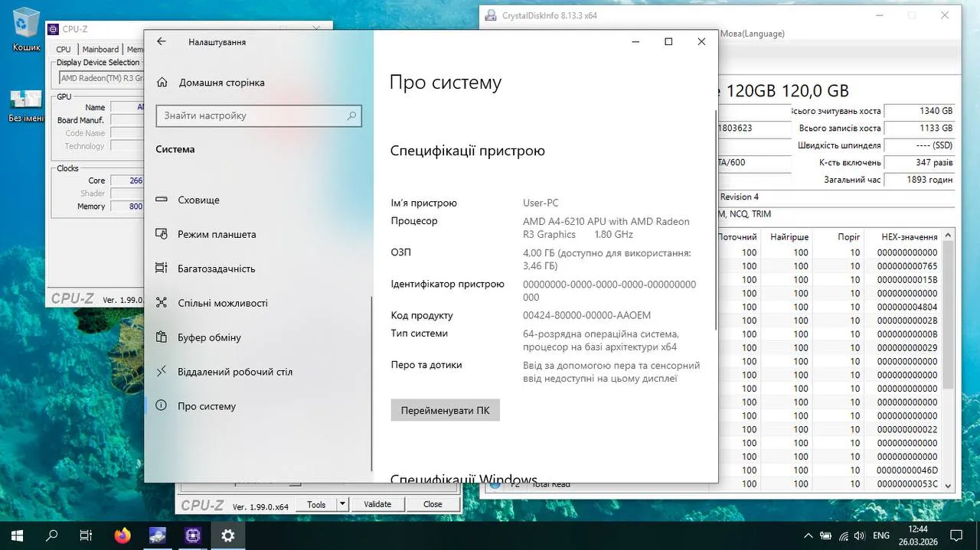Open the ENG input language indicator
This screenshot has width=980, height=550.
click(880, 535)
